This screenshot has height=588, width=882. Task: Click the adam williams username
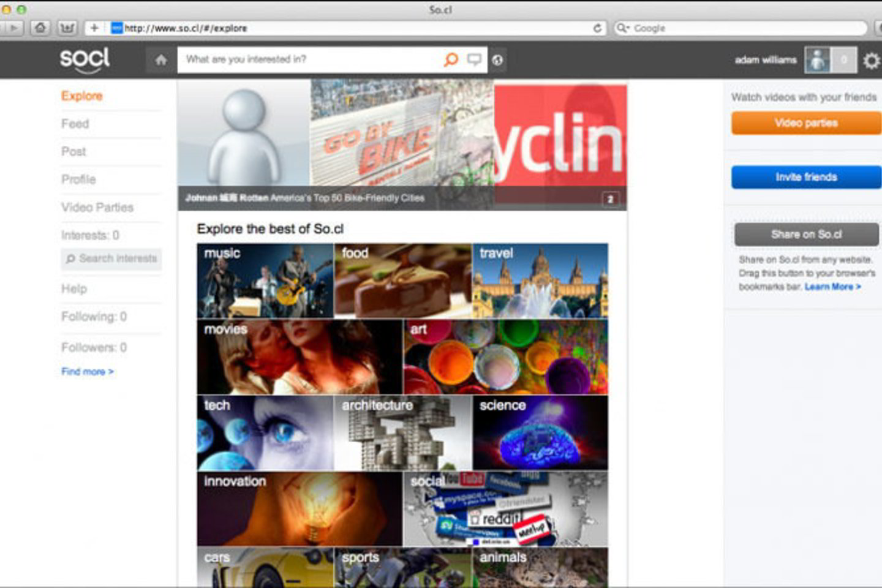click(x=766, y=60)
